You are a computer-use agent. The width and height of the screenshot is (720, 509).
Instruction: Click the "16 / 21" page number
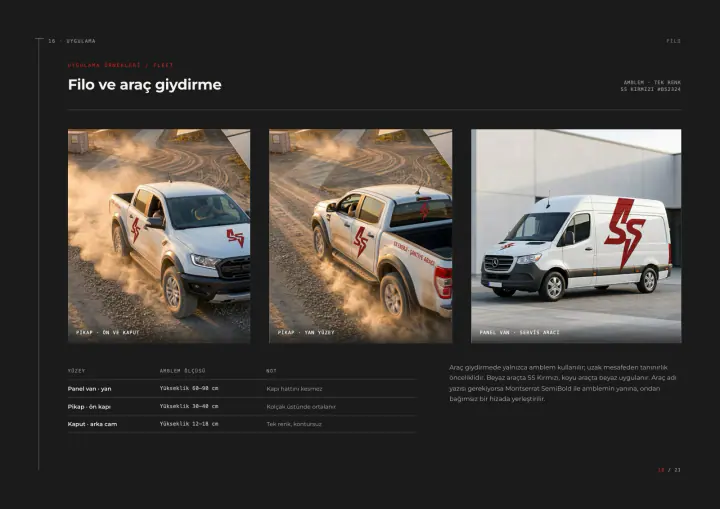(x=669, y=470)
